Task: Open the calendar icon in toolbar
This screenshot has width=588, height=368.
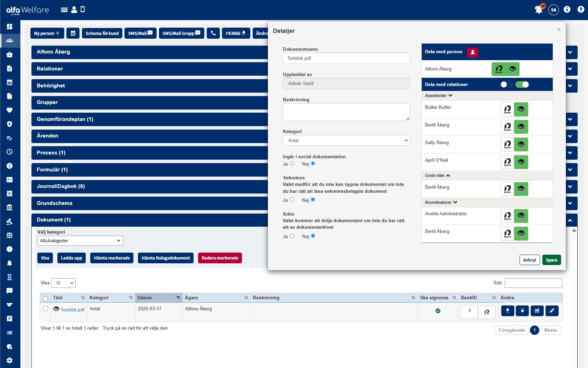Action: tap(73, 33)
